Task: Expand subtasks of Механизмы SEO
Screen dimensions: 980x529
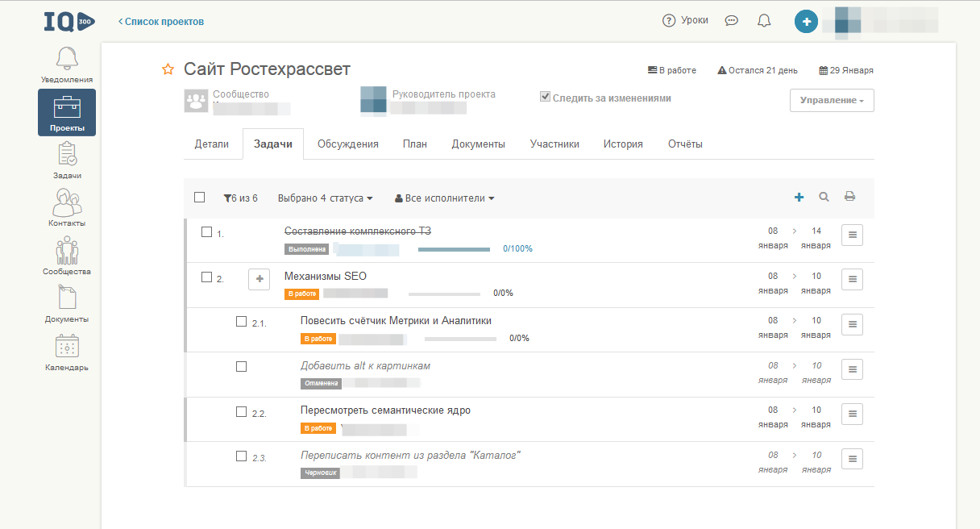Action: coord(259,279)
